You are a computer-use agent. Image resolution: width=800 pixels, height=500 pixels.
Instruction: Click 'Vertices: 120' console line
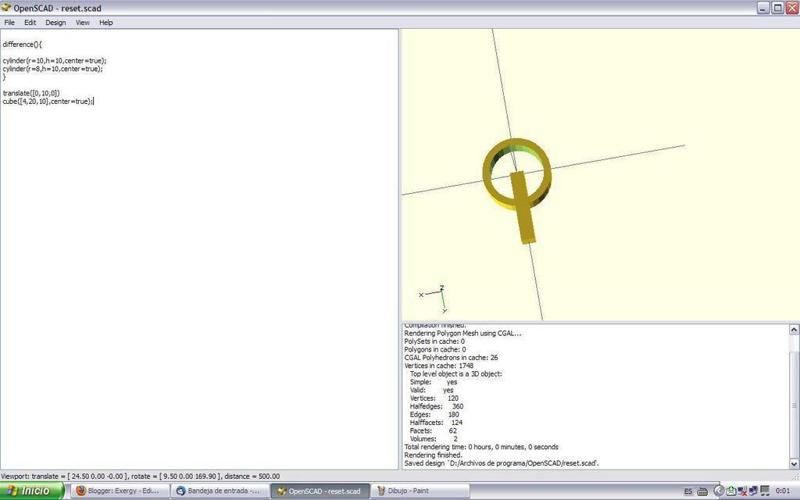(x=434, y=398)
